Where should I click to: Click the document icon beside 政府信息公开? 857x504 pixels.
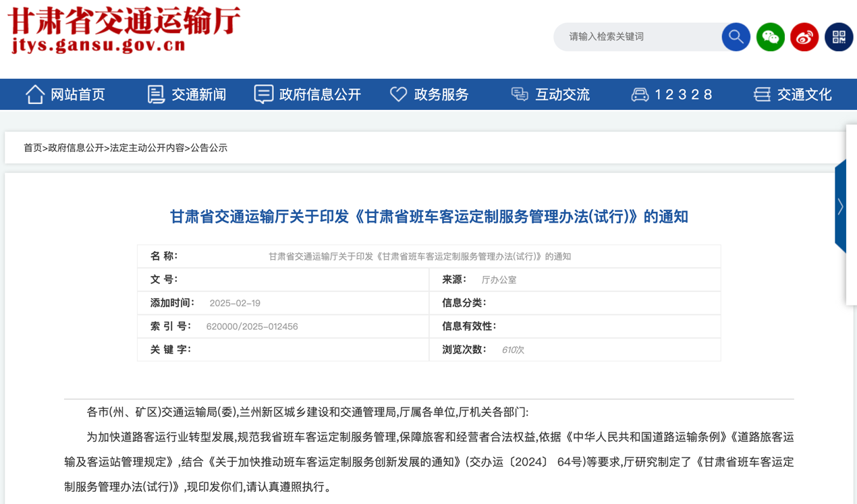pos(263,94)
